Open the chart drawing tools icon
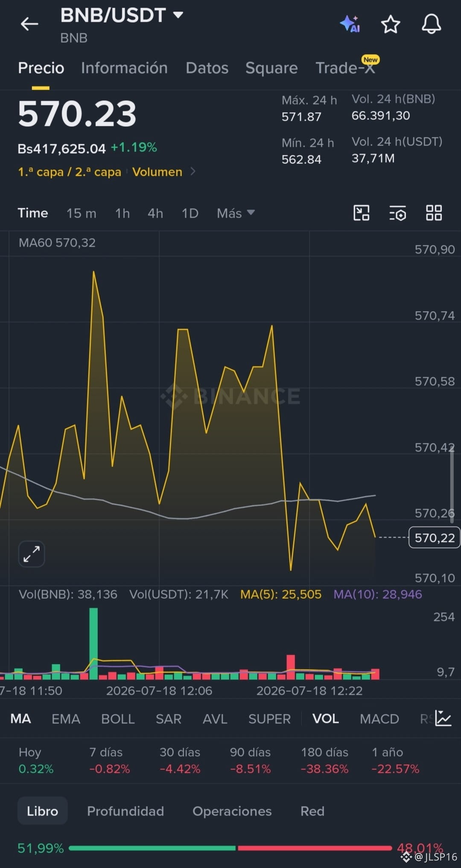The image size is (461, 868). [361, 213]
